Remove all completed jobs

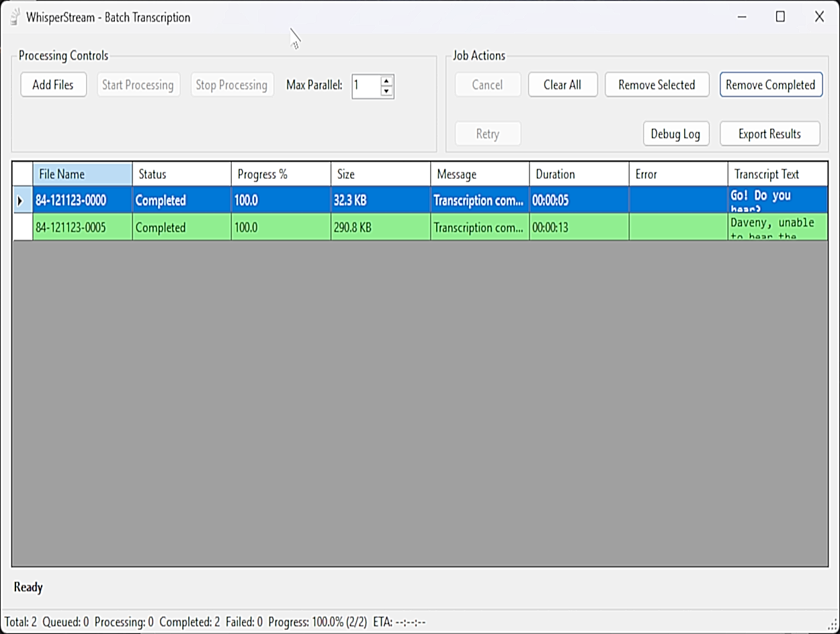pos(771,84)
